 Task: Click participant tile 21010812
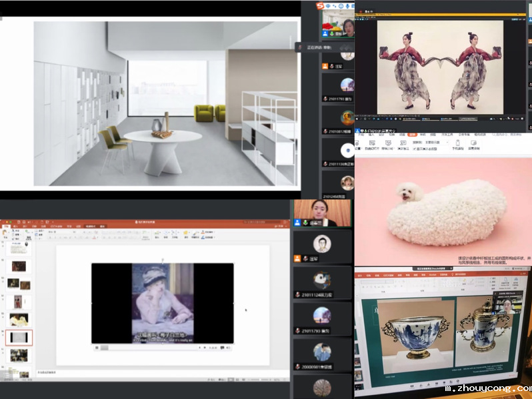click(x=338, y=120)
